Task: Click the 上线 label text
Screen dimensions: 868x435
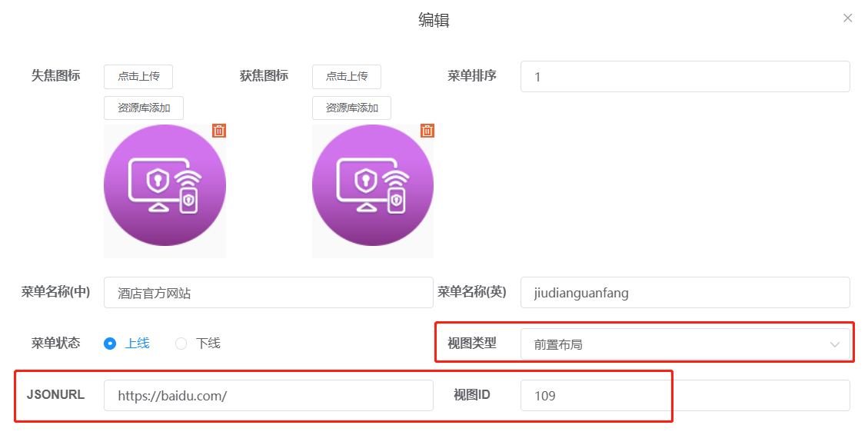Action: pos(138,344)
